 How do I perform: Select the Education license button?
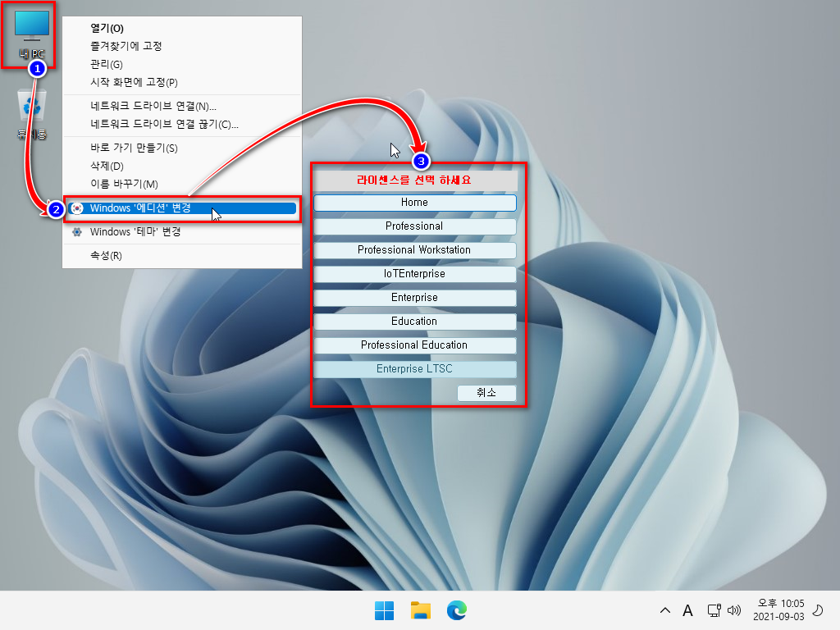point(414,322)
